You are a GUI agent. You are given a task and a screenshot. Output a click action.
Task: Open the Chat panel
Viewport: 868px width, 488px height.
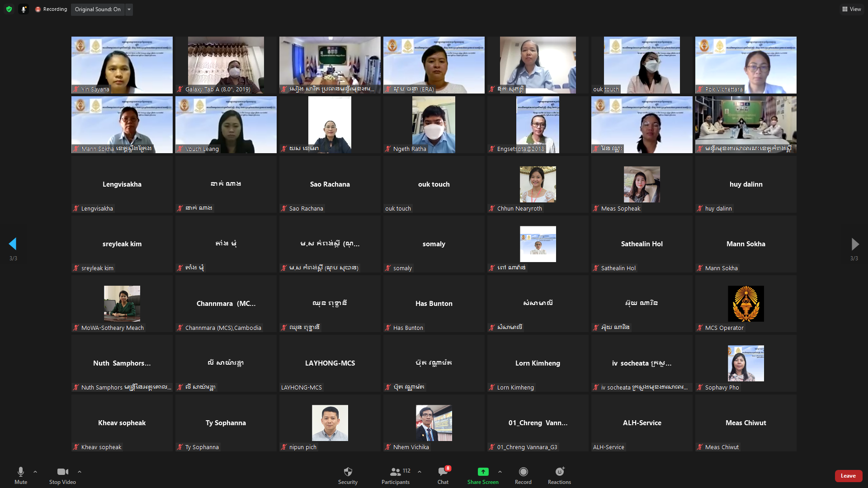tap(443, 475)
